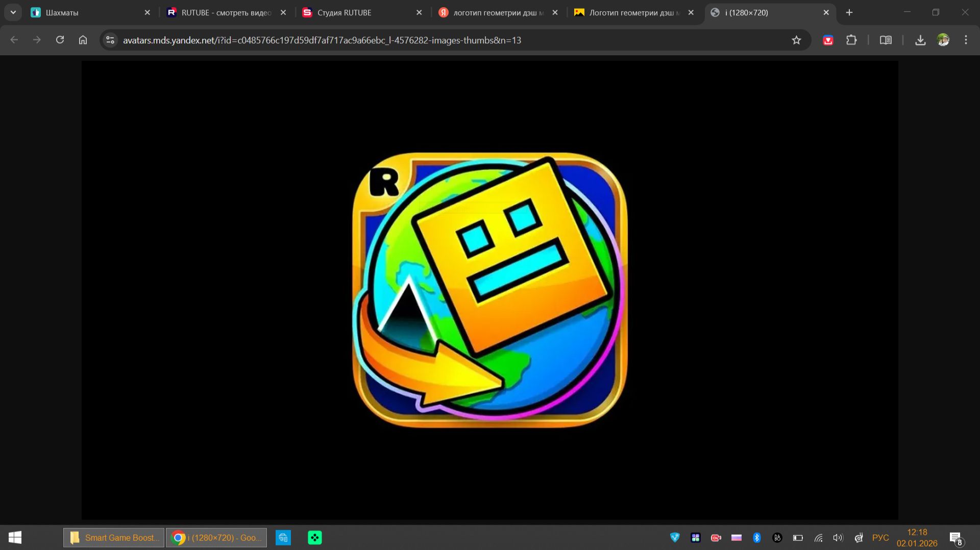Open the Extensions puzzle-piece icon
The height and width of the screenshot is (550, 980).
pyautogui.click(x=851, y=40)
